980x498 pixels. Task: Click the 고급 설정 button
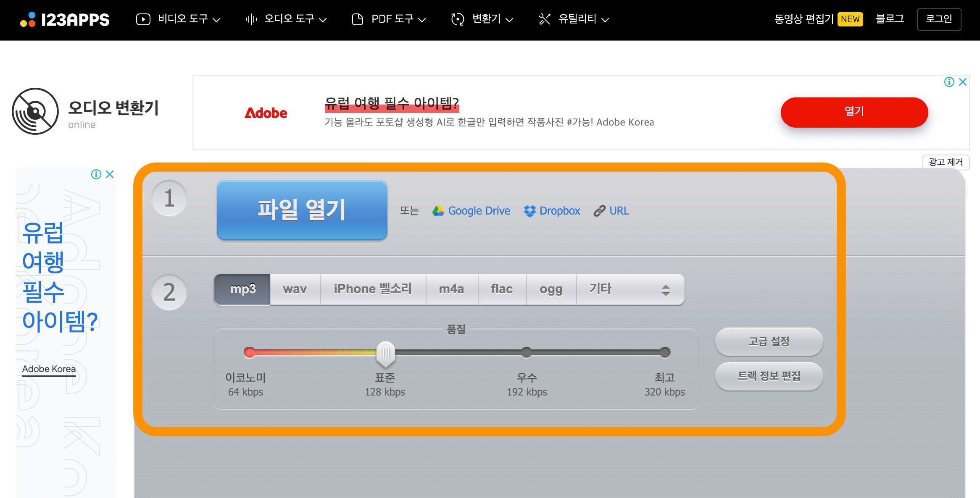tap(769, 341)
